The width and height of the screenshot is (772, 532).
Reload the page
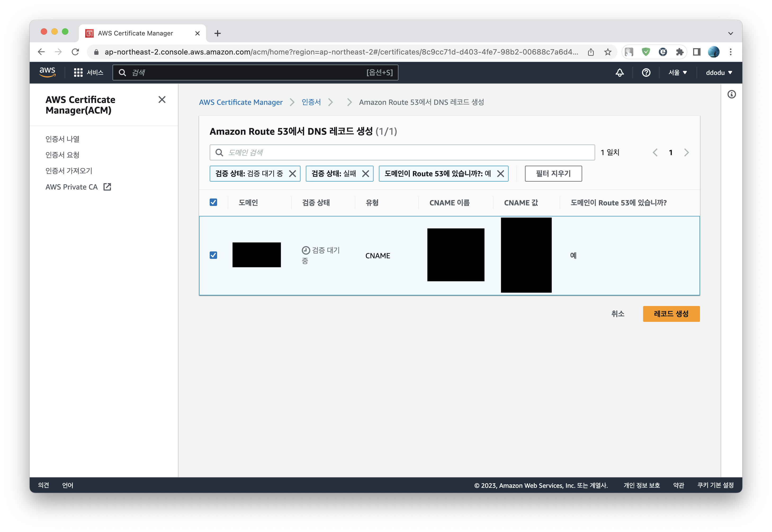(x=75, y=52)
